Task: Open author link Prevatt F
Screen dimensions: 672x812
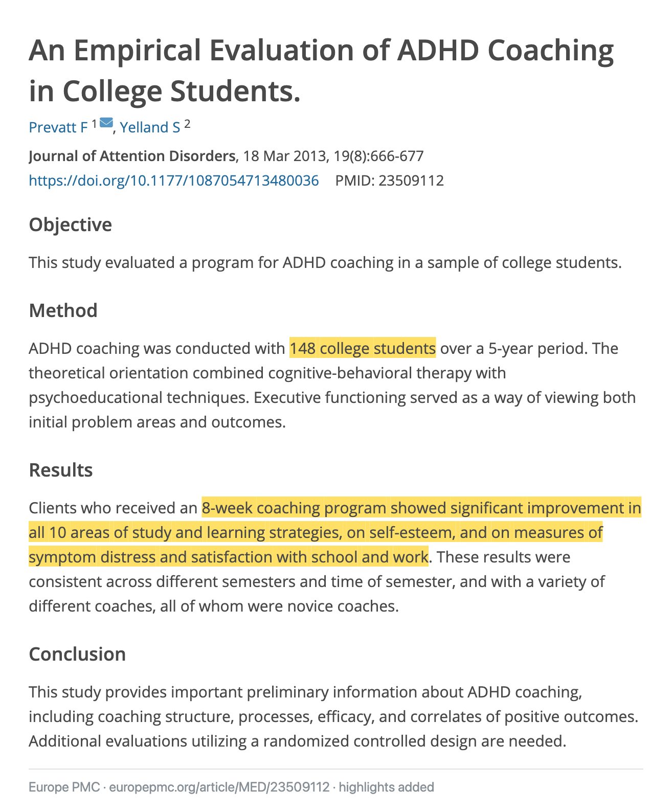Action: pyautogui.click(x=58, y=127)
